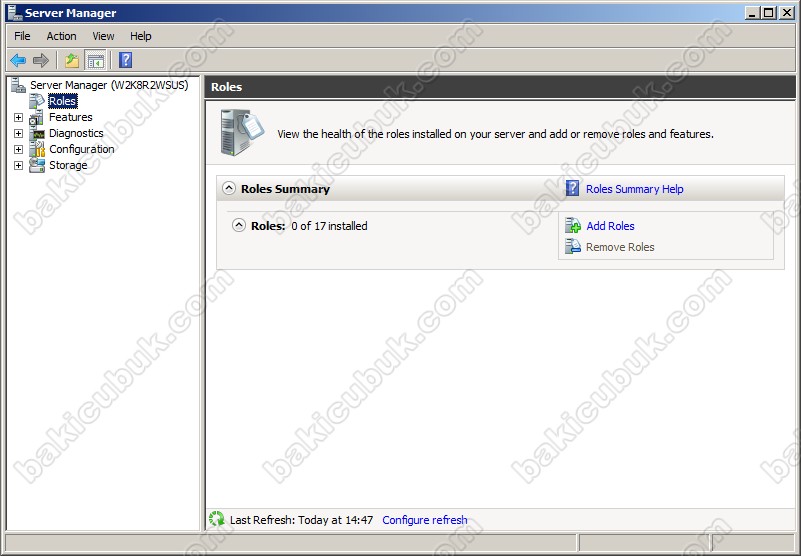Click the Roles Summary heading text

pos(286,189)
